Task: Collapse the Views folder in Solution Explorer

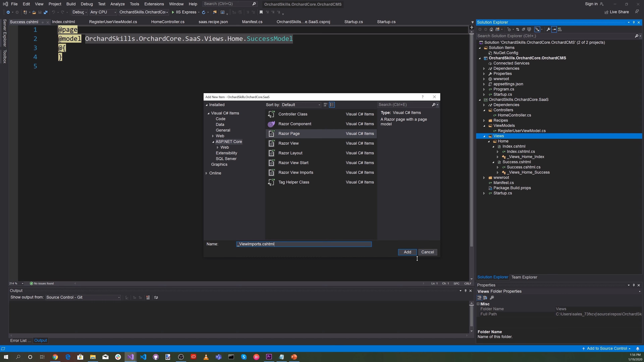Action: pyautogui.click(x=484, y=136)
